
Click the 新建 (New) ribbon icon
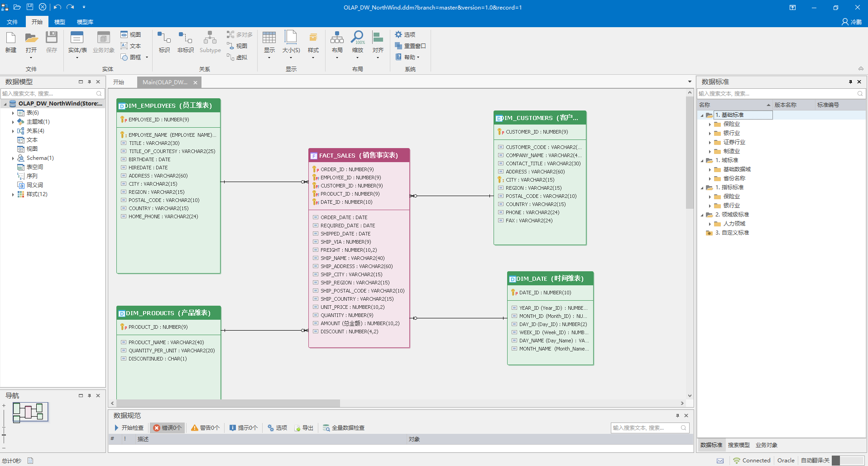click(x=11, y=42)
